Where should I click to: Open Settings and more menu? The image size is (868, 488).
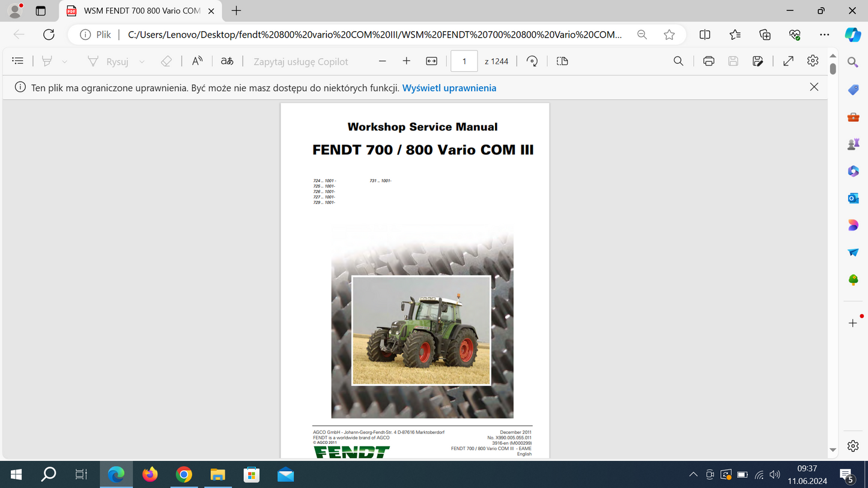pyautogui.click(x=824, y=34)
